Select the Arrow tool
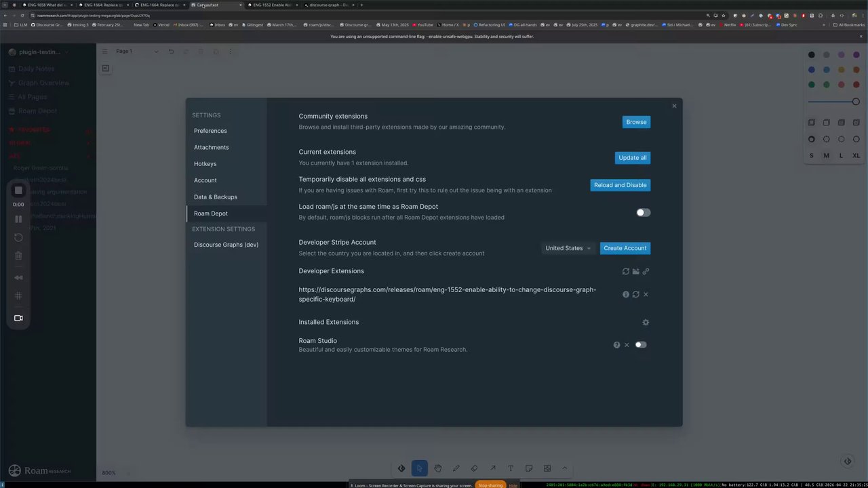 click(492, 468)
